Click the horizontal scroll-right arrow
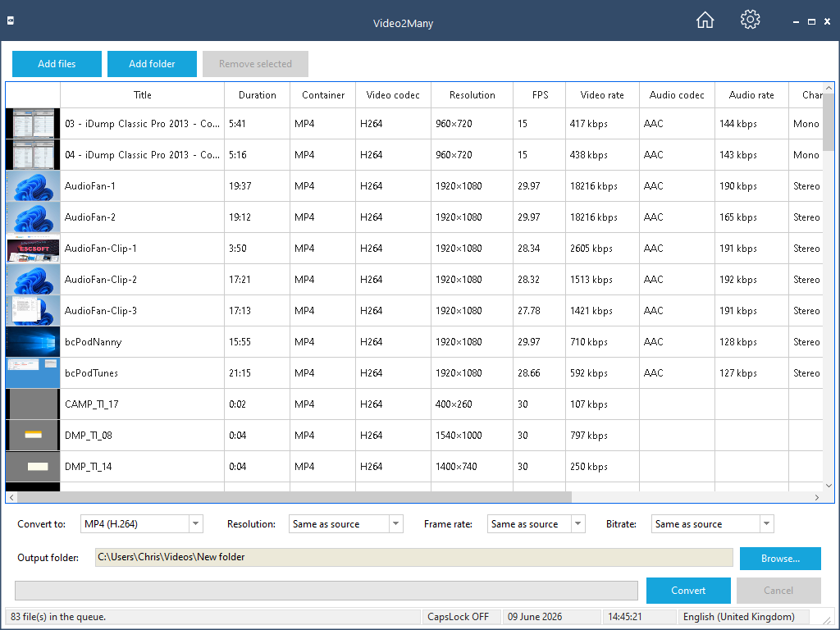This screenshot has height=630, width=840. coord(817,497)
